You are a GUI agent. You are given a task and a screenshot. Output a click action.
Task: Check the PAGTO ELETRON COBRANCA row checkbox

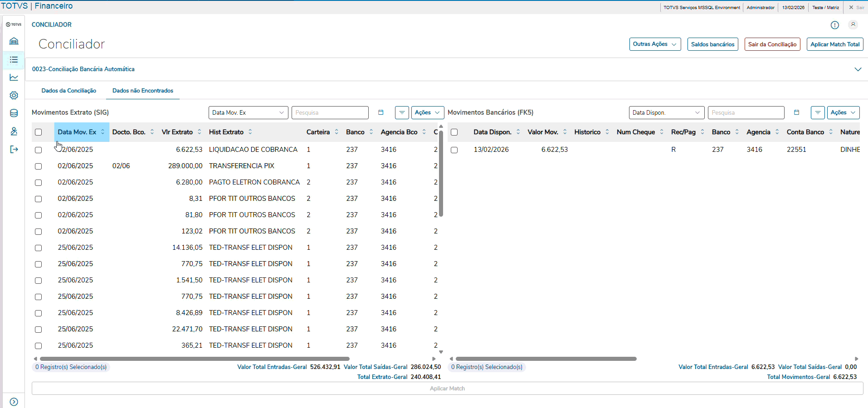tap(39, 183)
